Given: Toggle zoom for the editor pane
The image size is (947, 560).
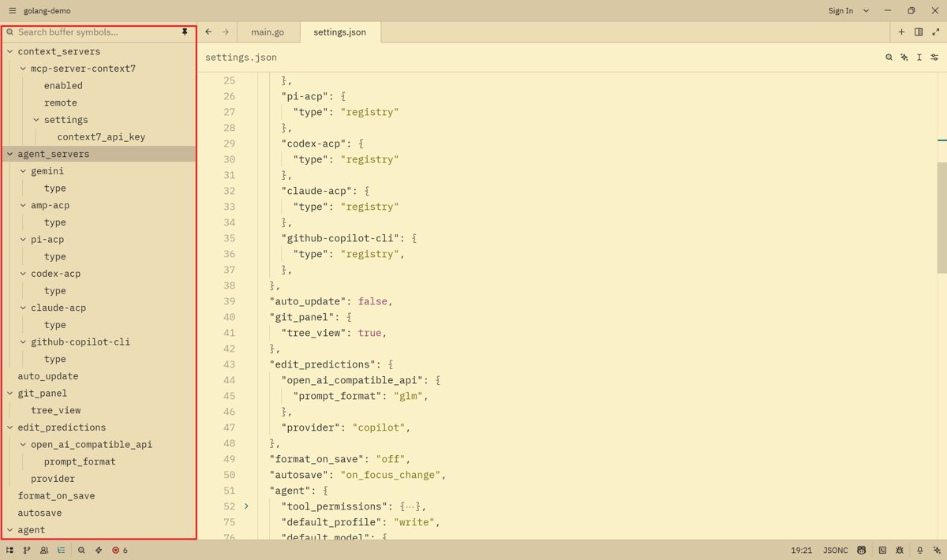Looking at the screenshot, I should (x=936, y=32).
